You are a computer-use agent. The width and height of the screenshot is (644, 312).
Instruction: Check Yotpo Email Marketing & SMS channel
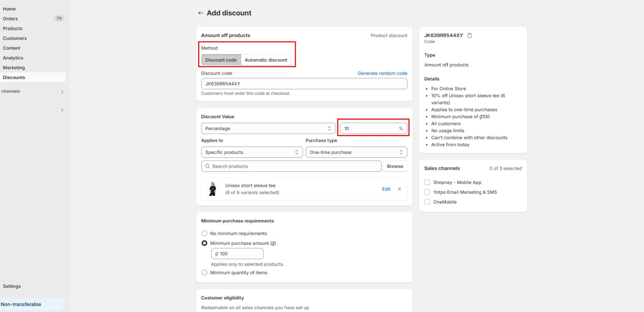pyautogui.click(x=427, y=192)
